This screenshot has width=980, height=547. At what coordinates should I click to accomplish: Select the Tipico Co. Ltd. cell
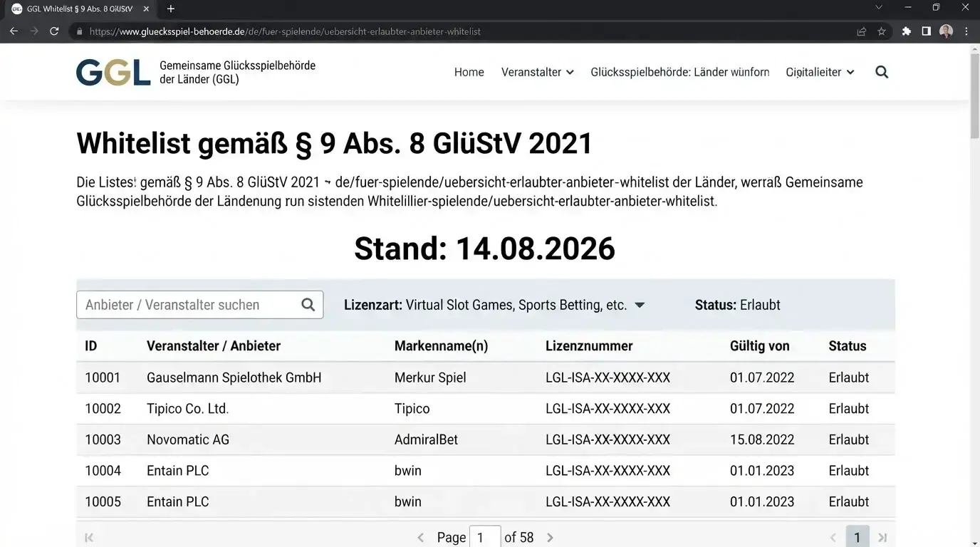[x=187, y=409]
